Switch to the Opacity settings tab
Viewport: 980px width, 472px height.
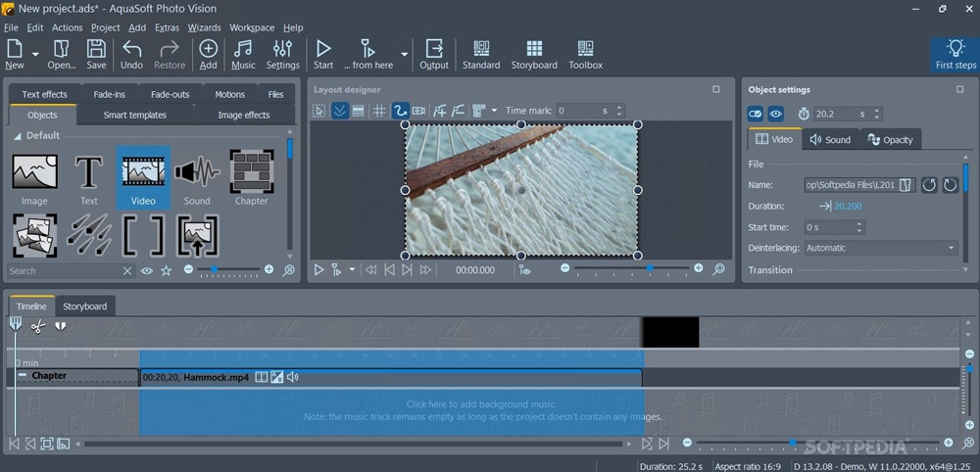(890, 140)
